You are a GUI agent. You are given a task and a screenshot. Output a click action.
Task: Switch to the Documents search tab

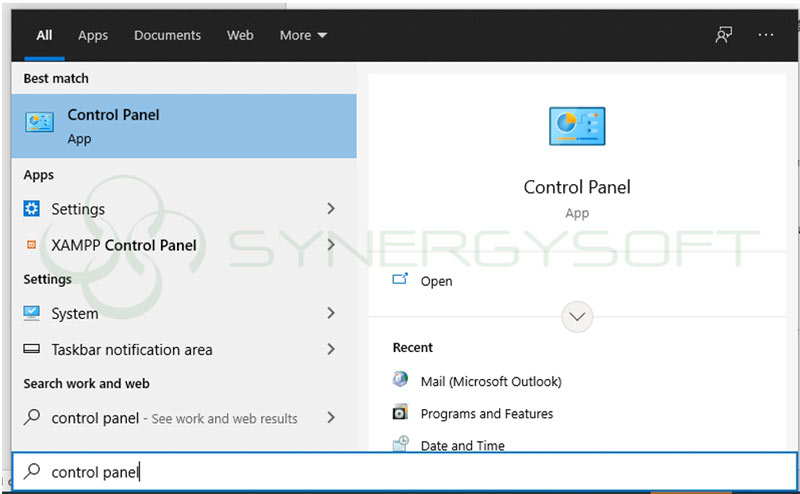(167, 35)
